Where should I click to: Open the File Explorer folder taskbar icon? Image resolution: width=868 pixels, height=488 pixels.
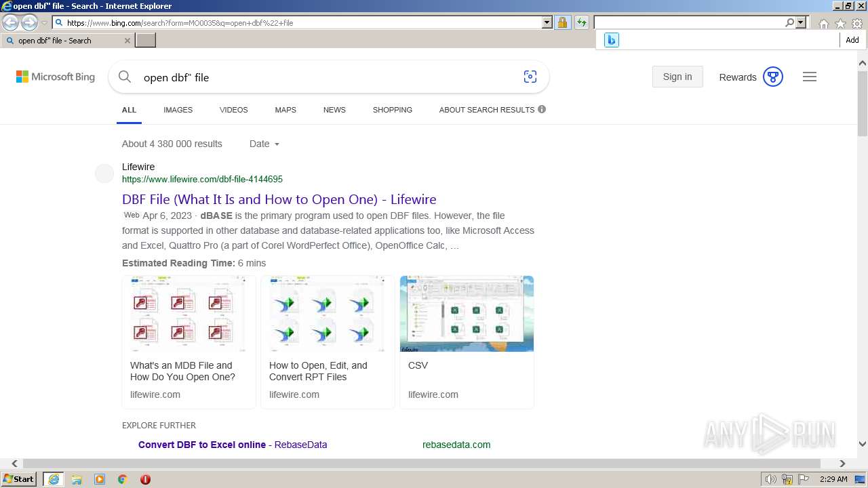pos(77,479)
